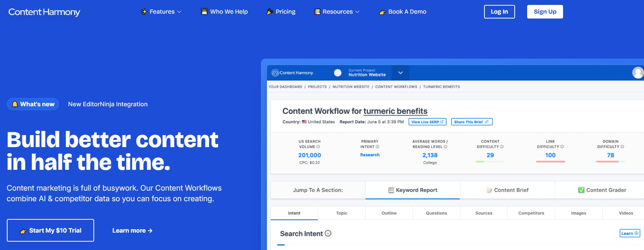
Task: Start the $10 trial
Action: [50, 230]
